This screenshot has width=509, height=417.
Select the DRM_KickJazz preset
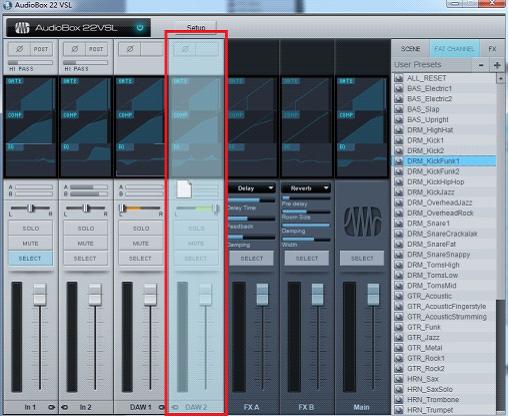(445, 192)
